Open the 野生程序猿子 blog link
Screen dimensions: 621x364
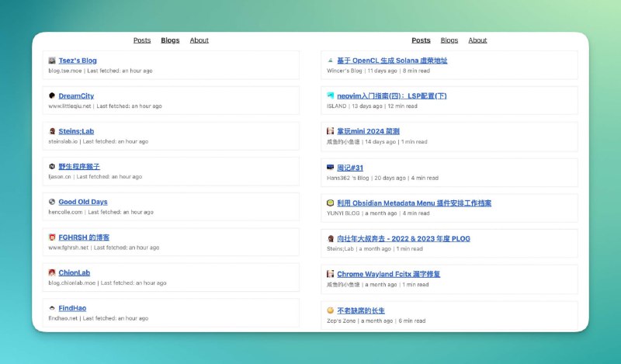[x=79, y=167]
